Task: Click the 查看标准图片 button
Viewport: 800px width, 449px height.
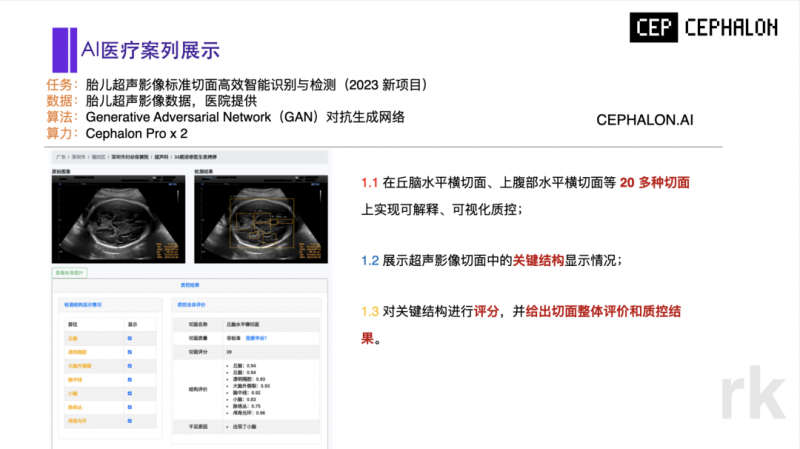Action: (x=69, y=271)
